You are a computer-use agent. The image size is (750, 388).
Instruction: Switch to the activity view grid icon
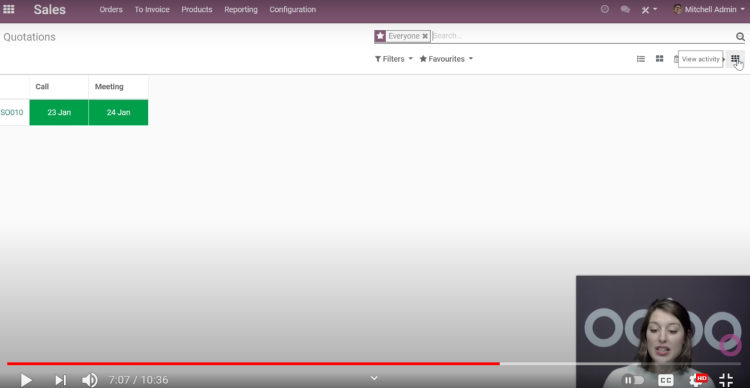[735, 59]
